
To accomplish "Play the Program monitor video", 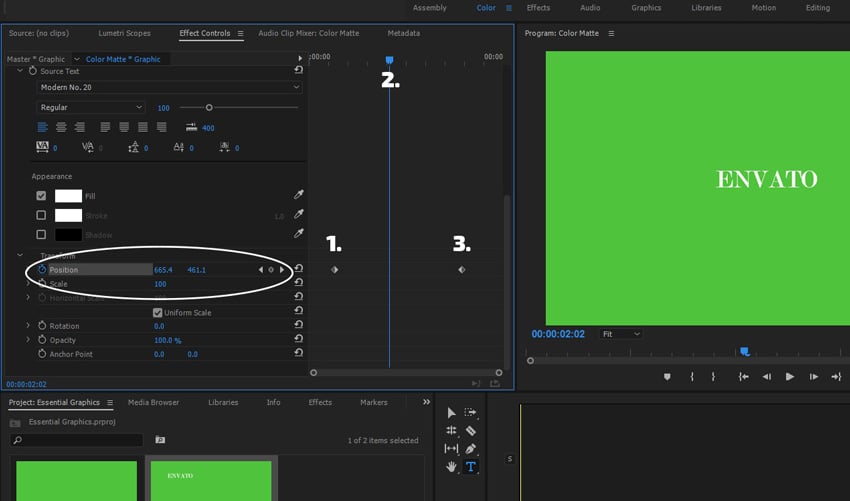I will (790, 377).
